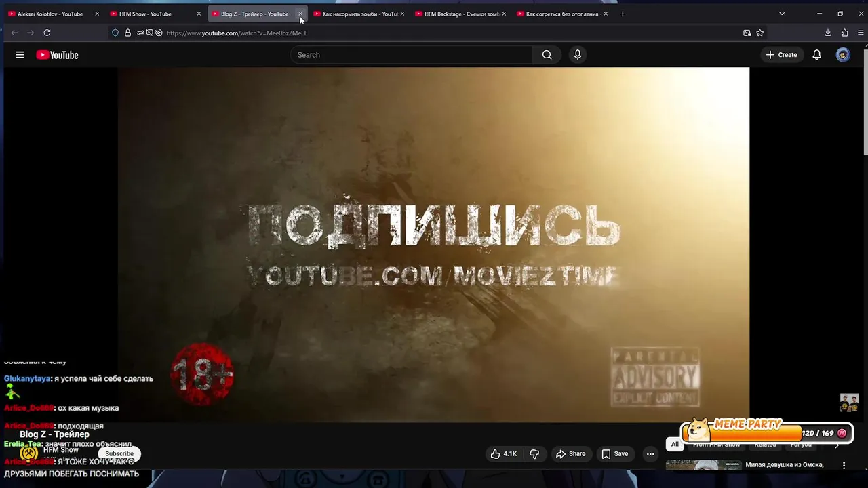Open browser downloads panel
Image resolution: width=868 pixels, height=488 pixels.
828,33
